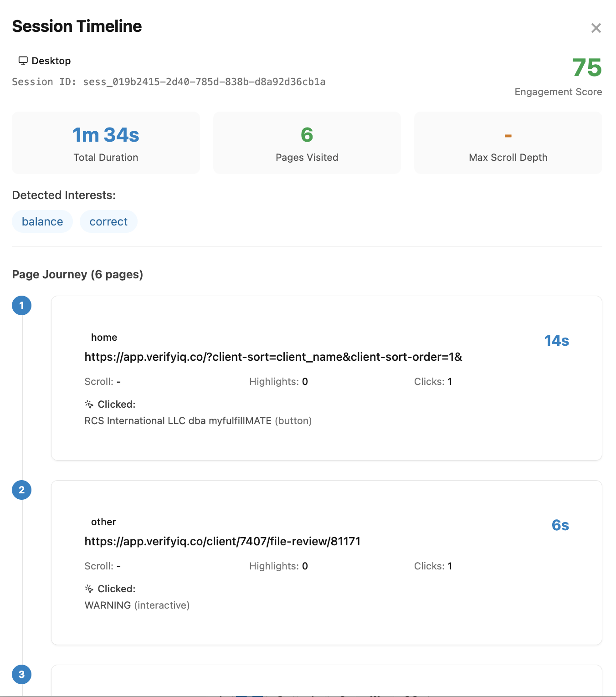The image size is (616, 697).
Task: Select the cursor click icon on page 1
Action: tap(88, 404)
